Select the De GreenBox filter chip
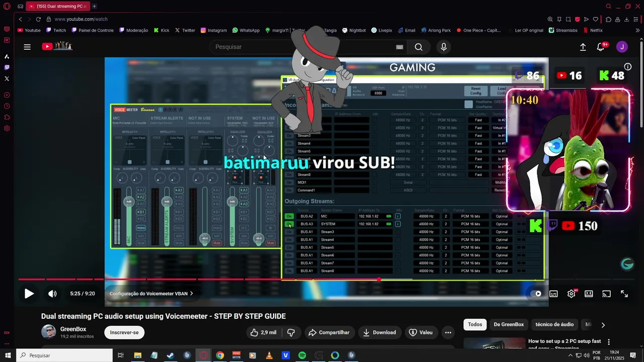Image resolution: width=644 pixels, height=362 pixels. [x=509, y=324]
